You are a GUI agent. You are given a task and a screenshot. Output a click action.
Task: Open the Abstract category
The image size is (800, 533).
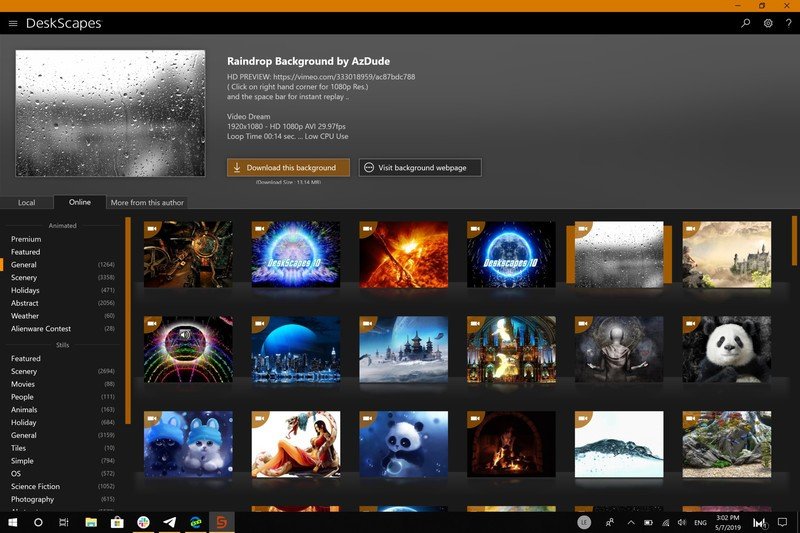click(x=62, y=303)
